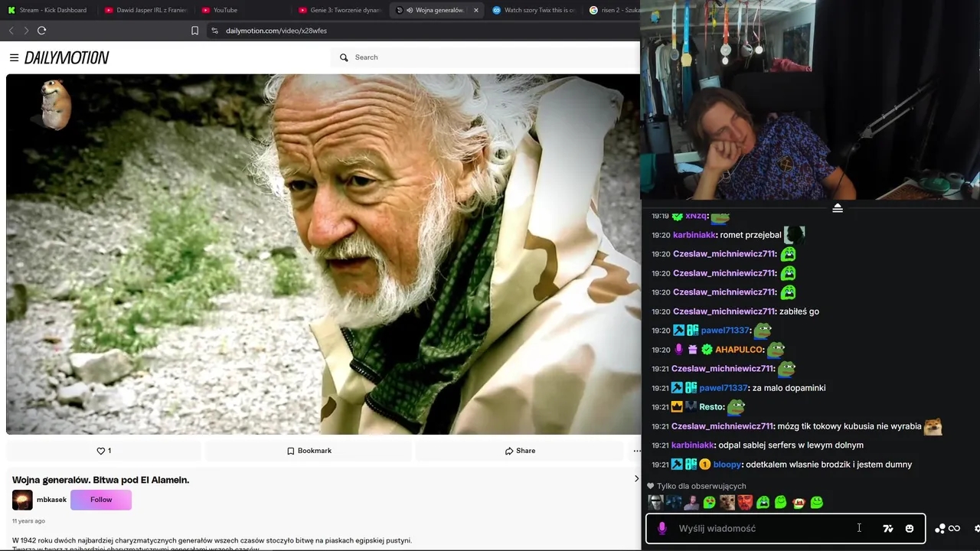Click the video player to pause
This screenshot has width=980, height=551.
pos(322,254)
